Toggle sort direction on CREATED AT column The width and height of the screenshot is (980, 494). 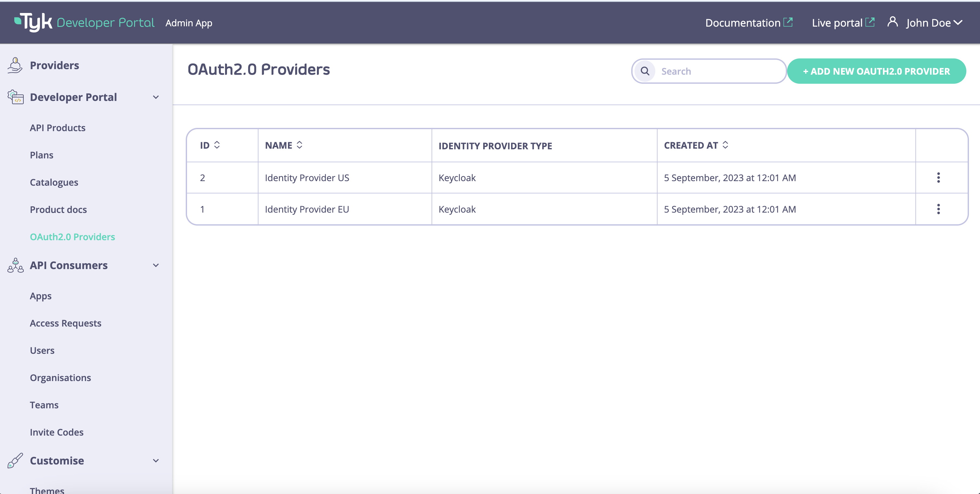725,145
